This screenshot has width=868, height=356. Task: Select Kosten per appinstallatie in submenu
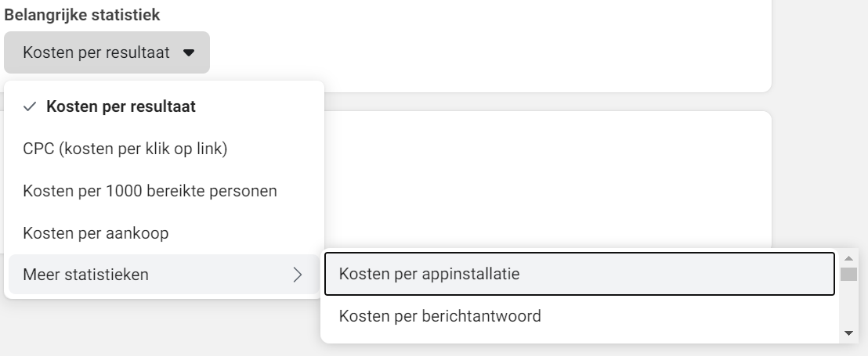580,274
